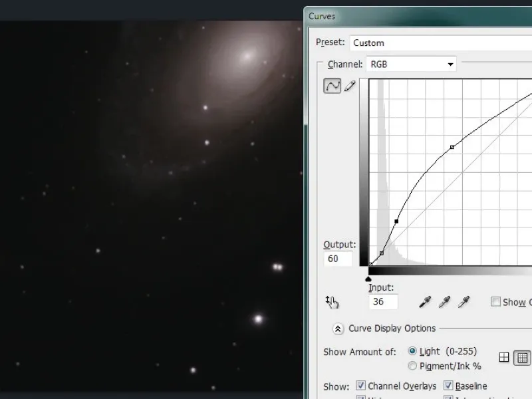Switch to the detailed 10% grid
This screenshot has height=399, width=532.
[523, 358]
